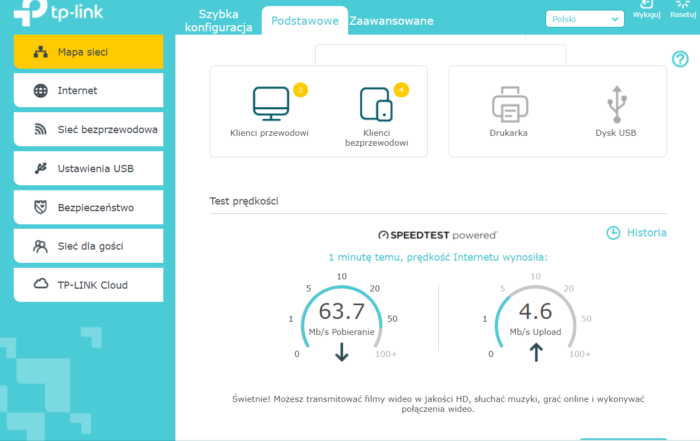Open Internet in the sidebar
The height and width of the screenshot is (441, 700).
pos(88,91)
